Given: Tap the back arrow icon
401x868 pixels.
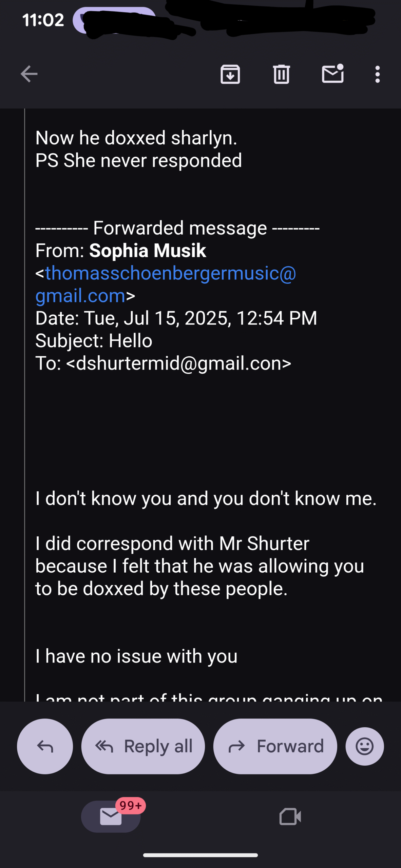Looking at the screenshot, I should (29, 74).
